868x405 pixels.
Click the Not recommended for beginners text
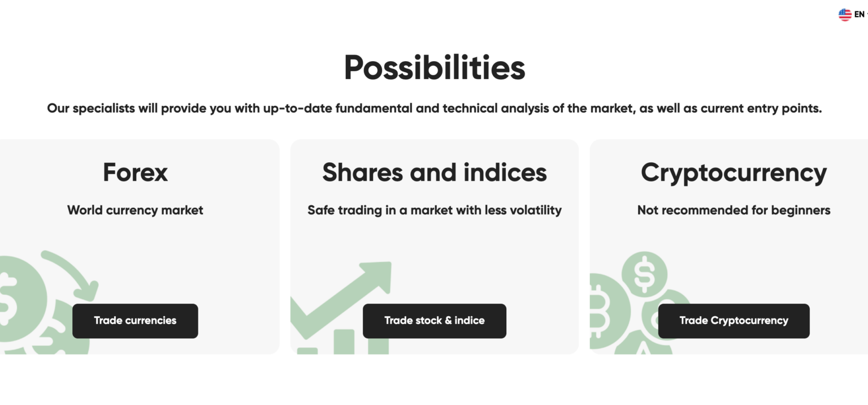734,210
